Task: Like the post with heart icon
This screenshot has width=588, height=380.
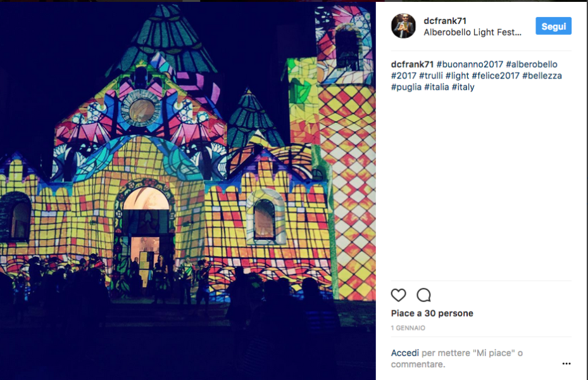Action: [x=398, y=295]
